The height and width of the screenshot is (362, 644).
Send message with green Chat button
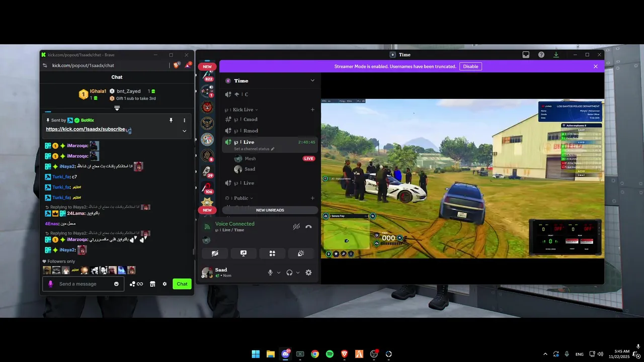click(x=182, y=284)
